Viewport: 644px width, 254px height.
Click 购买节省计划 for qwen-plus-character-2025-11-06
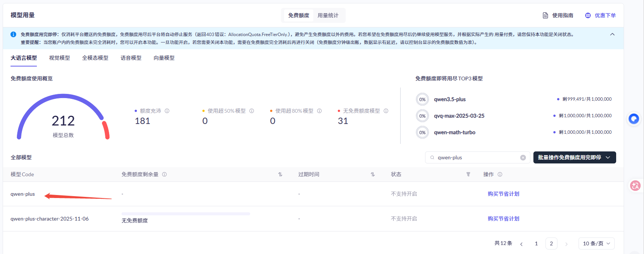click(x=503, y=219)
